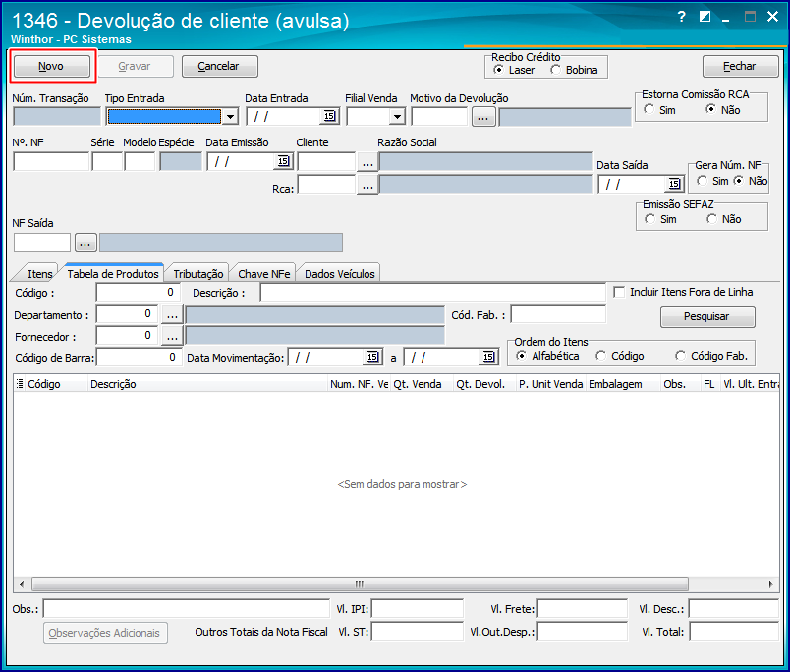Open grid column chooser icon beside Código header

pos(20,384)
